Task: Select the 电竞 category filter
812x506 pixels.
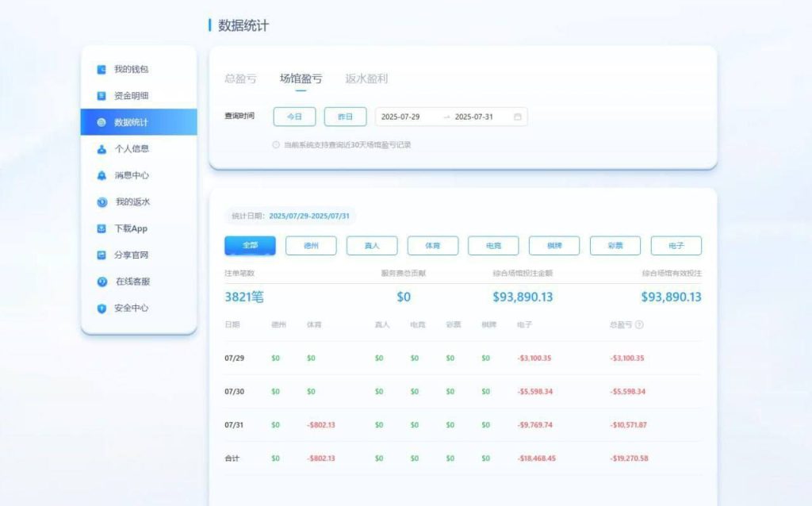Action: (x=493, y=246)
